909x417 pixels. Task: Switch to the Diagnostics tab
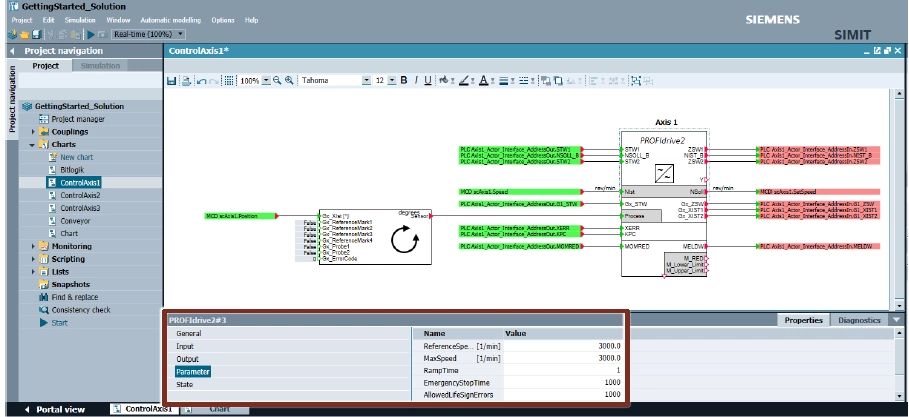click(859, 320)
